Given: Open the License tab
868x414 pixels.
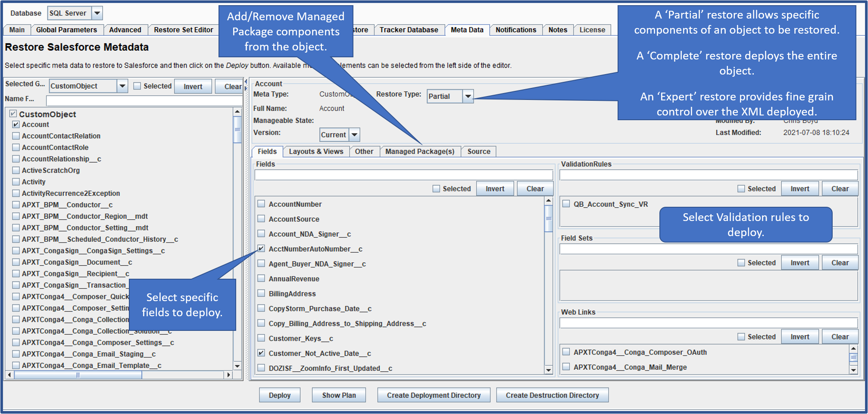Looking at the screenshot, I should coord(592,30).
